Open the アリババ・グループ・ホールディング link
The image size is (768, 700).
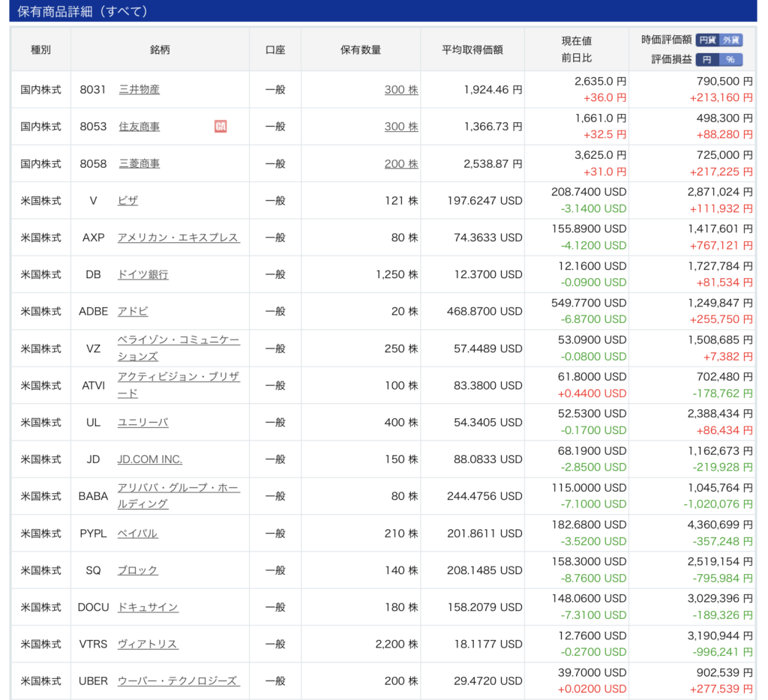178,496
